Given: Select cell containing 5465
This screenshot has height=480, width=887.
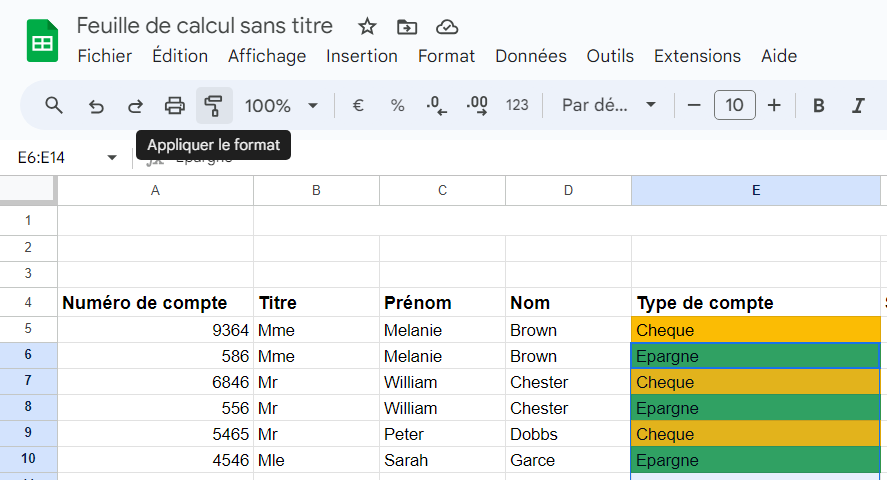Looking at the screenshot, I should pos(155,434).
